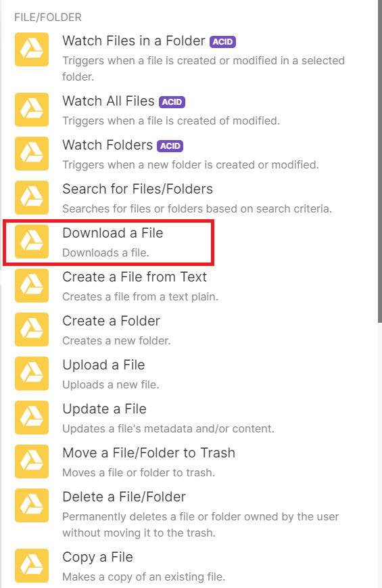This screenshot has width=382, height=588.
Task: Select the Drive icon for Watch Folders
Action: point(32,154)
